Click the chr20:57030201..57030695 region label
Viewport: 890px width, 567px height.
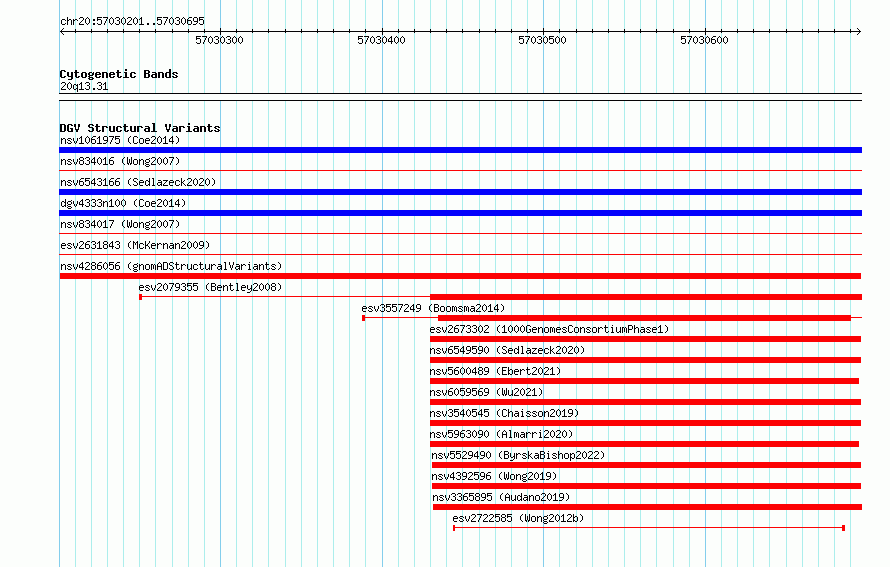click(132, 21)
